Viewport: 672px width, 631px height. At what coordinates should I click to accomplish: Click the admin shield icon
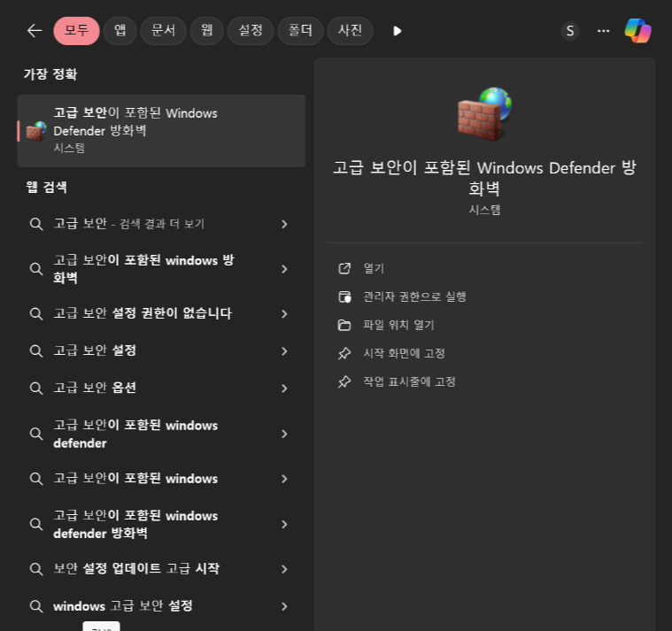pyautogui.click(x=344, y=296)
